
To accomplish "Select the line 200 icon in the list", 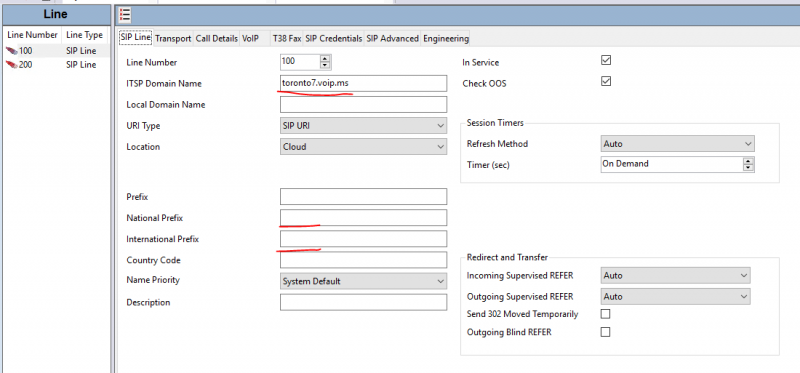I will pyautogui.click(x=11, y=65).
